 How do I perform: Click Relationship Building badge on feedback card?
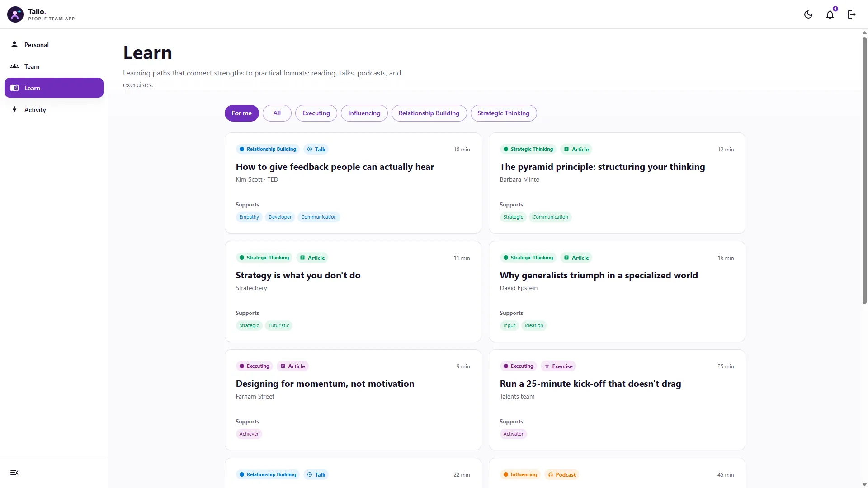click(268, 150)
